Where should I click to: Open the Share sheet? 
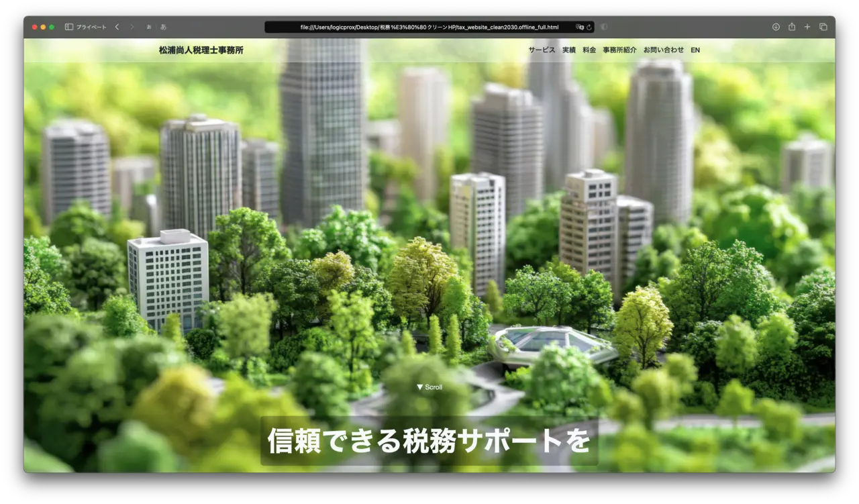(792, 27)
